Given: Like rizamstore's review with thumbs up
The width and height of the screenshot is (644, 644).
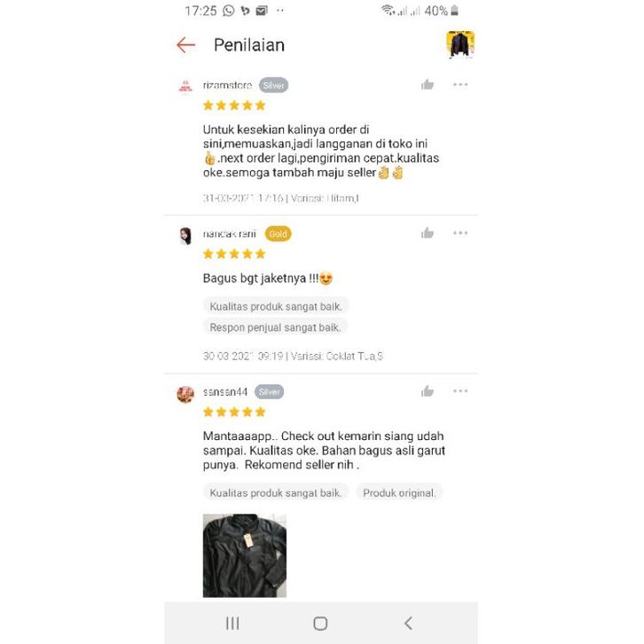Looking at the screenshot, I should 428,84.
